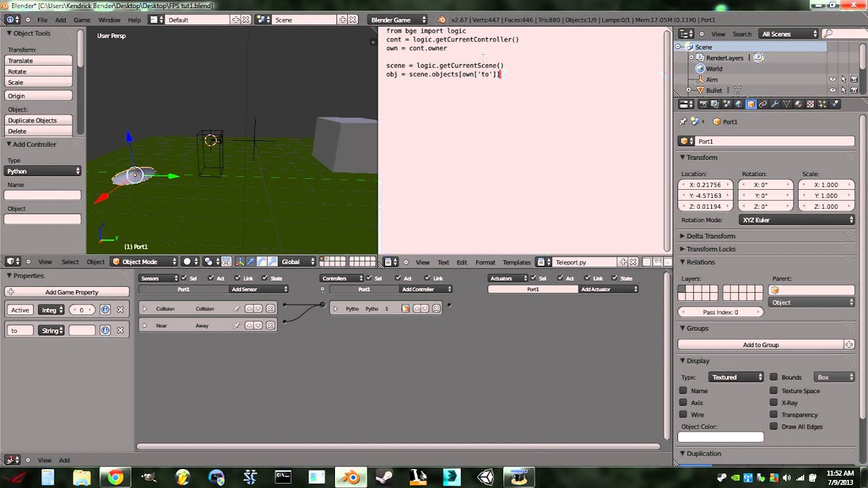Delete the 'to' game property
868x488 pixels.
pos(120,330)
